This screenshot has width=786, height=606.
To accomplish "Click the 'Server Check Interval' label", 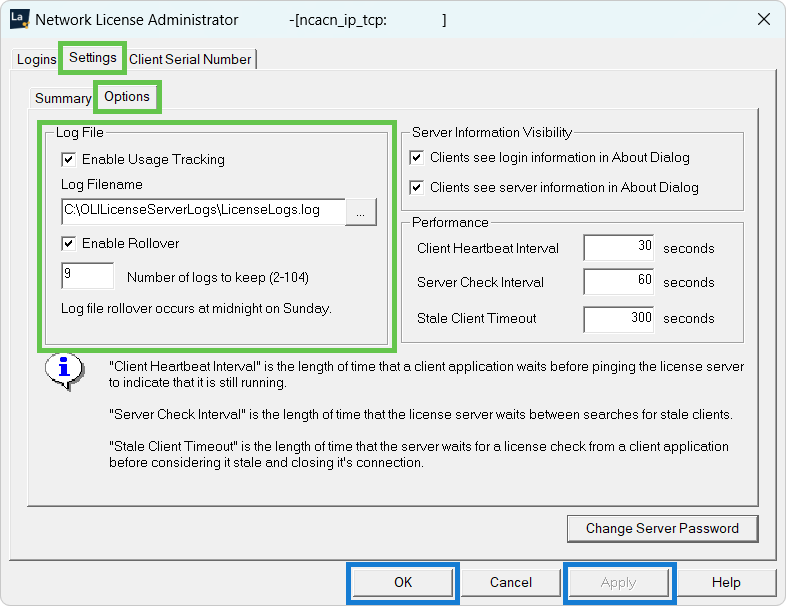I will click(480, 282).
